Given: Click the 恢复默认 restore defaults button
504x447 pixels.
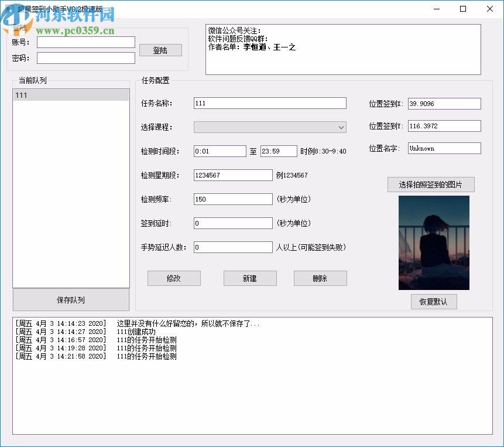Looking at the screenshot, I should [x=433, y=301].
